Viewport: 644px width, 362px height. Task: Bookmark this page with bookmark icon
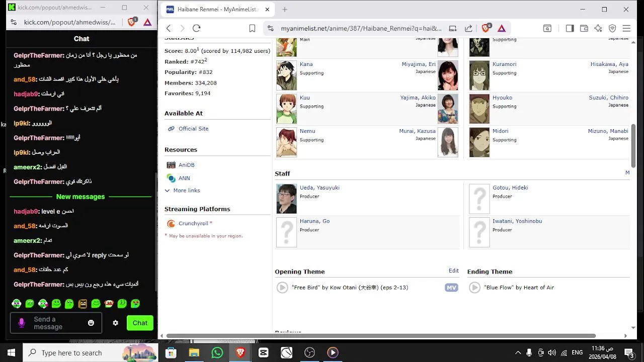252,29
